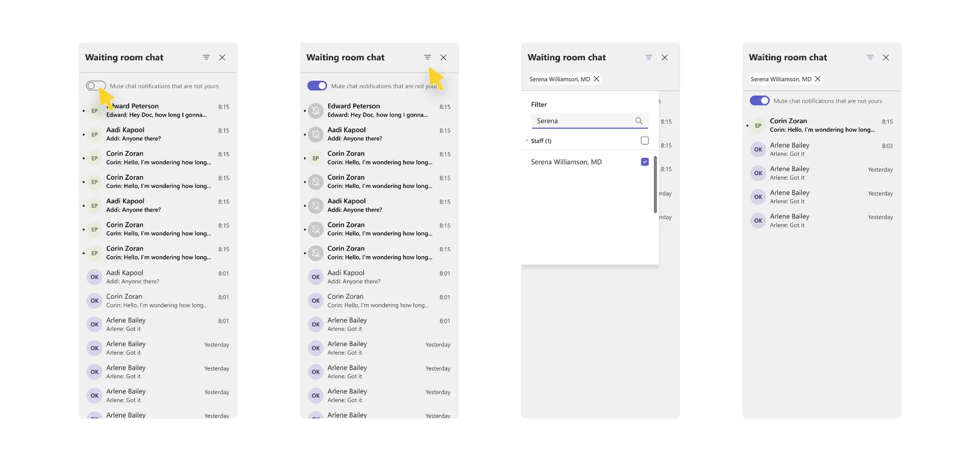The image size is (980, 461).
Task: Collapse the Staff (1) group arrow
Action: [526, 141]
